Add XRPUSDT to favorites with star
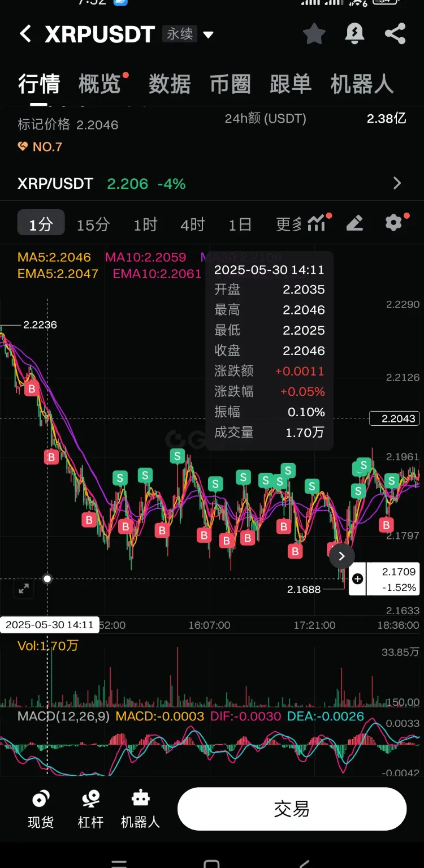424x868 pixels. pos(314,34)
